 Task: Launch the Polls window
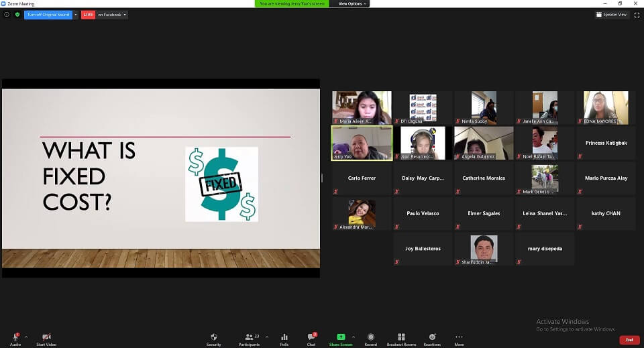click(284, 337)
